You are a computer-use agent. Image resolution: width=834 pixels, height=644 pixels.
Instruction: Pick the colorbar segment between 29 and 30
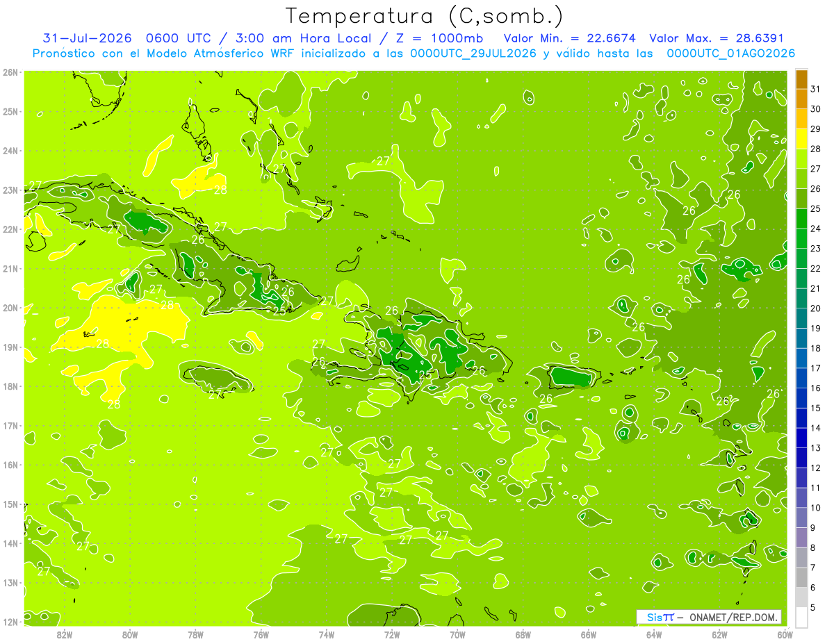tap(802, 119)
